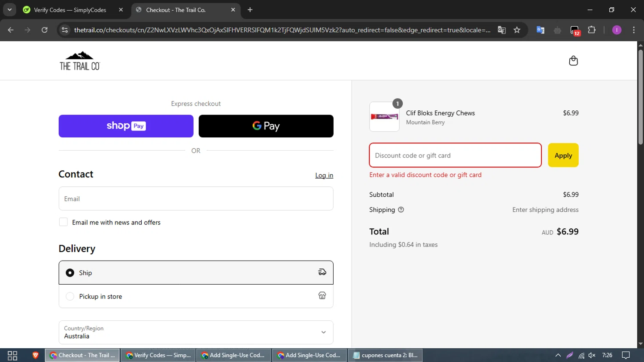Open the first Add Single-Use Cod... taskbar window
Viewport: 644px width, 362px height.
point(234,355)
